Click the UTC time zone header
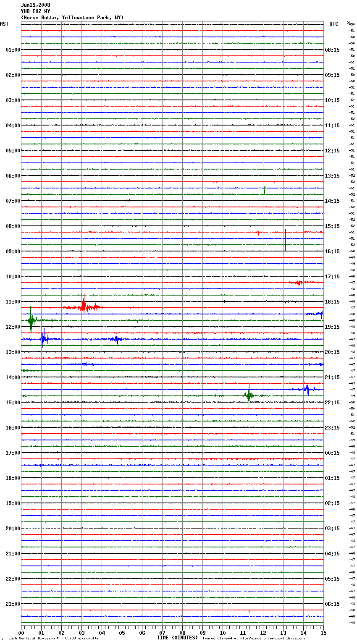Image resolution: width=357 pixels, height=644 pixels. coord(334,24)
